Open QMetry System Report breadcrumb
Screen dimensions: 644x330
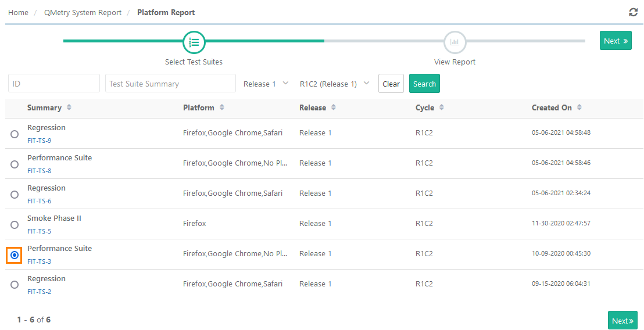[83, 12]
